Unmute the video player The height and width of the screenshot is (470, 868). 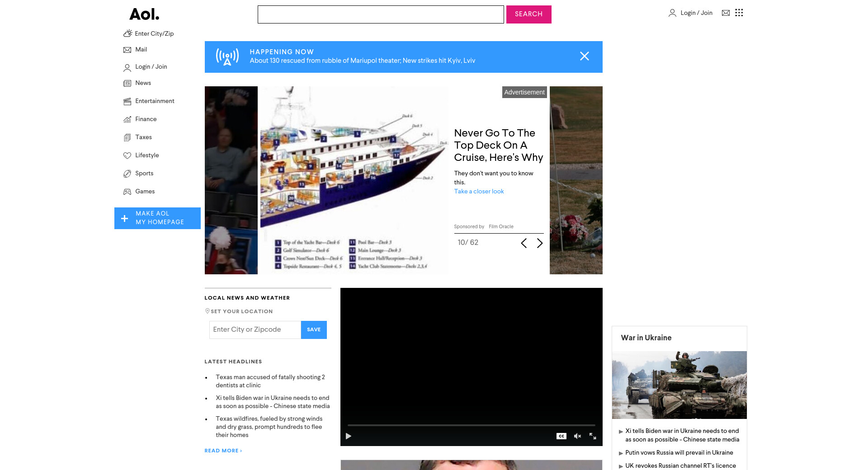pyautogui.click(x=577, y=436)
